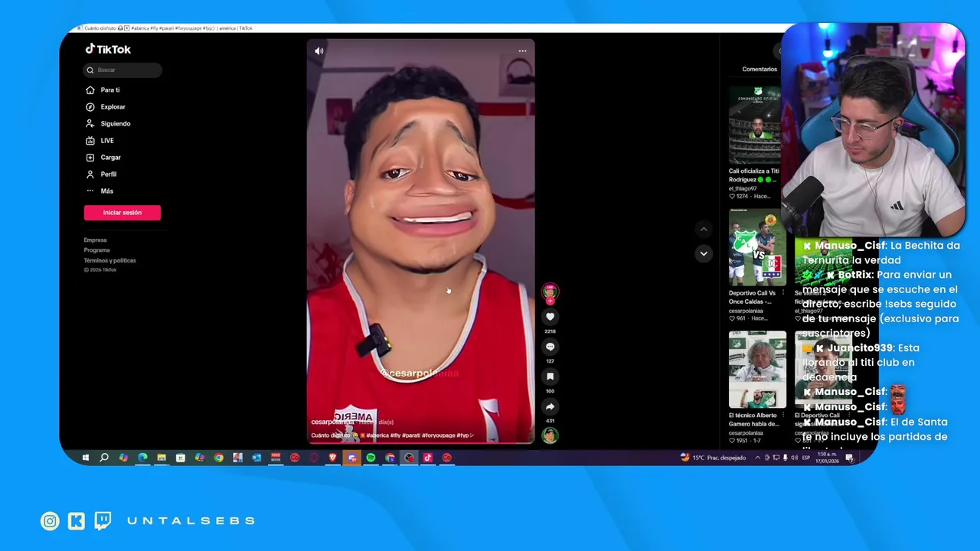Click the Kick icon in the stream overlay

pos(77,521)
